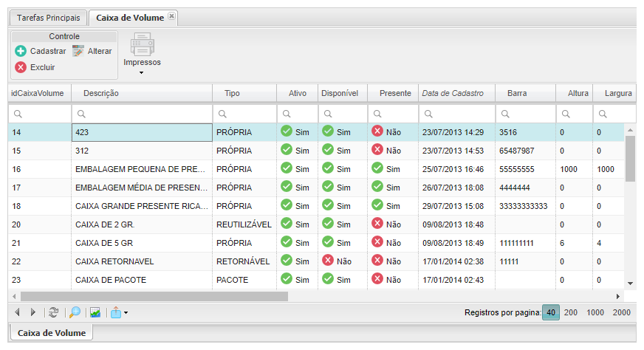Click date cell 25/07/2013 16:46
The height and width of the screenshot is (350, 644).
click(x=457, y=169)
